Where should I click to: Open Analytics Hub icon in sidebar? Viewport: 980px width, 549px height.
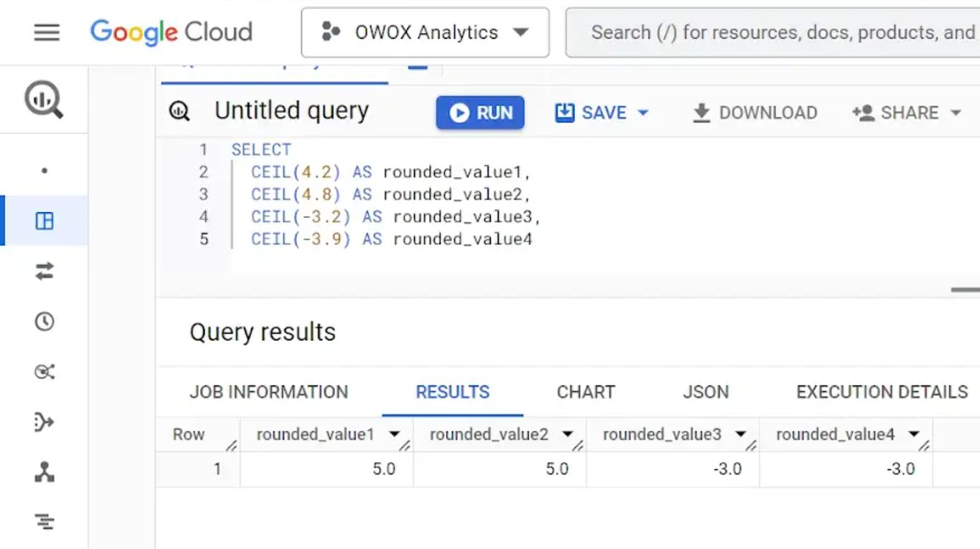(44, 372)
